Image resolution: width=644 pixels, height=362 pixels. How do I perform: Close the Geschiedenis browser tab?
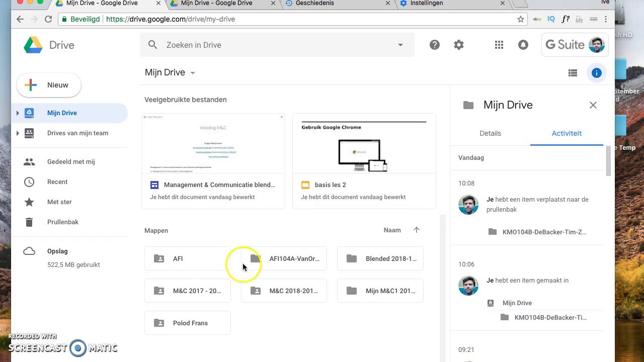tap(388, 3)
